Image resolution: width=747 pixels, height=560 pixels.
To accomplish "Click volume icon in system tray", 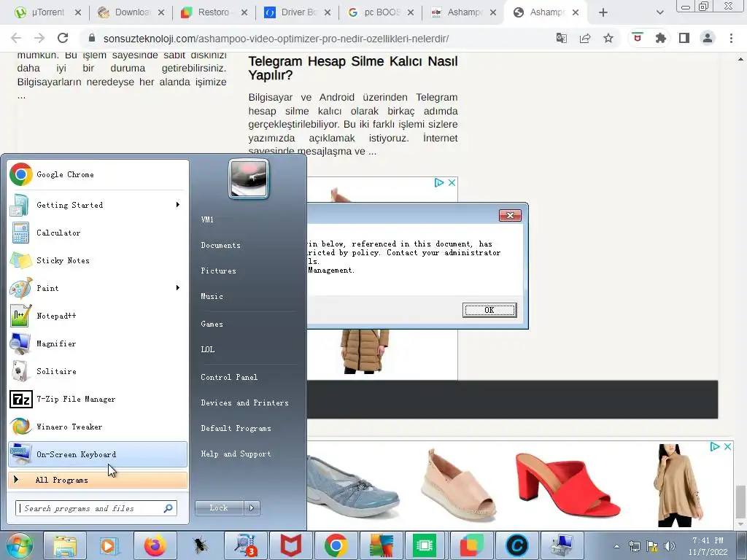I will click(x=670, y=545).
